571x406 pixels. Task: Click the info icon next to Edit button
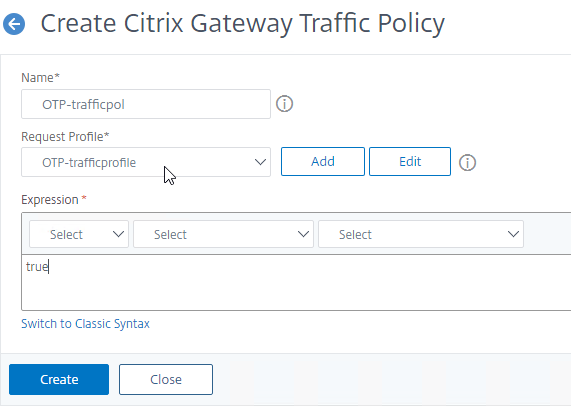[467, 162]
